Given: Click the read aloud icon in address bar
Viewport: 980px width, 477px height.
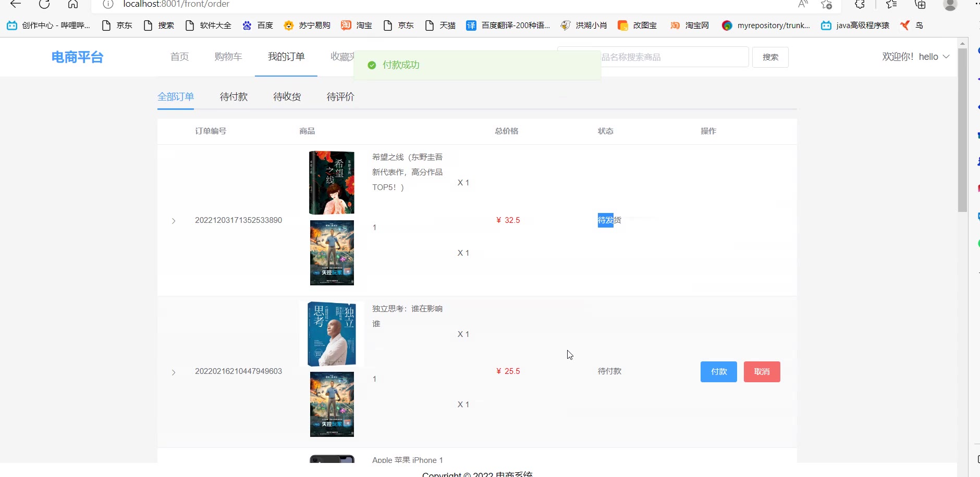Looking at the screenshot, I should tap(803, 4).
